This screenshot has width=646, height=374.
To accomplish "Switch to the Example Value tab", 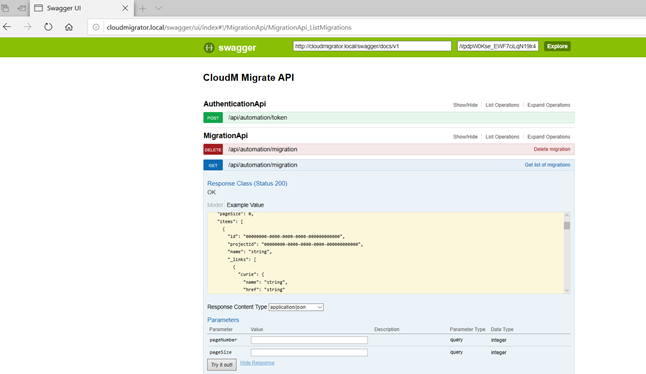I will click(245, 205).
